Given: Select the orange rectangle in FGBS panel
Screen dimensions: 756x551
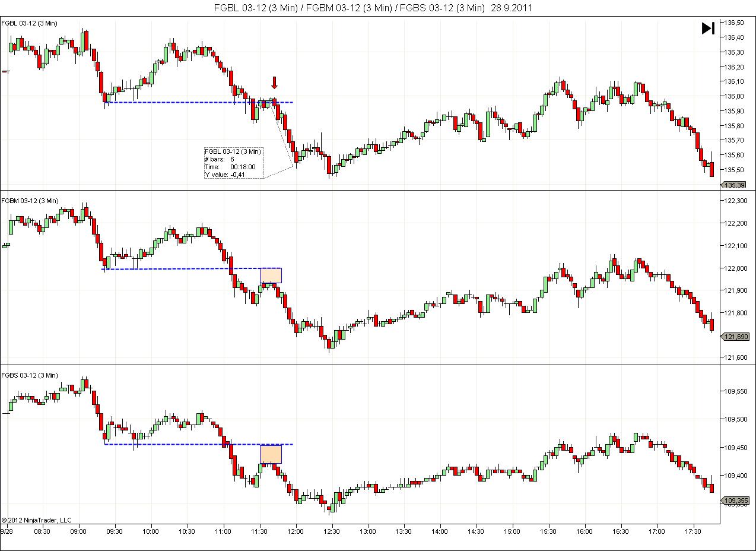Looking at the screenshot, I should coord(271,454).
